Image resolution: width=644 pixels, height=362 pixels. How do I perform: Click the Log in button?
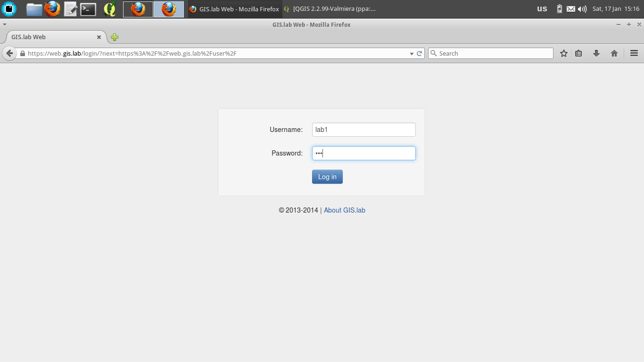pyautogui.click(x=327, y=177)
